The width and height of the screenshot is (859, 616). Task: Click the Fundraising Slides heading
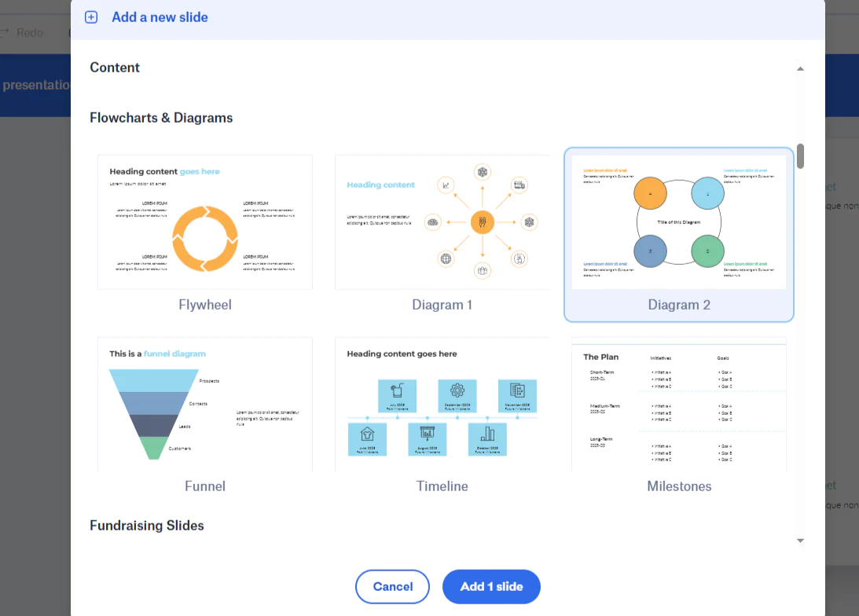147,526
